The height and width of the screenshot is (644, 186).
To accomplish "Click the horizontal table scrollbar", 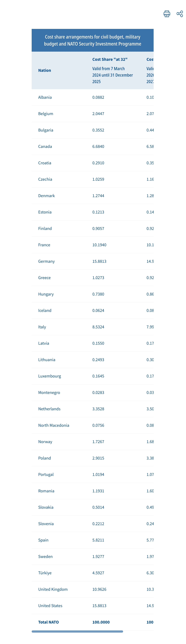I will [x=77, y=631].
